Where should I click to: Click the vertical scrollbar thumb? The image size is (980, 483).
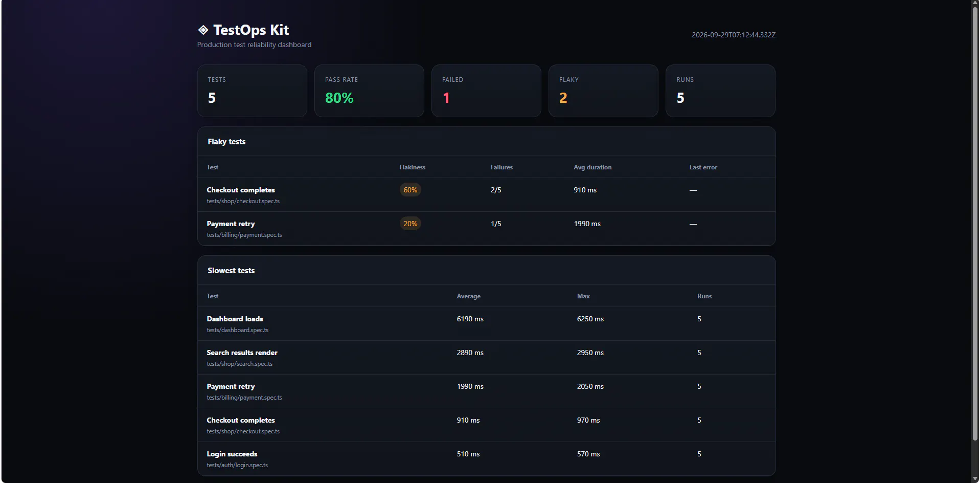pyautogui.click(x=975, y=223)
